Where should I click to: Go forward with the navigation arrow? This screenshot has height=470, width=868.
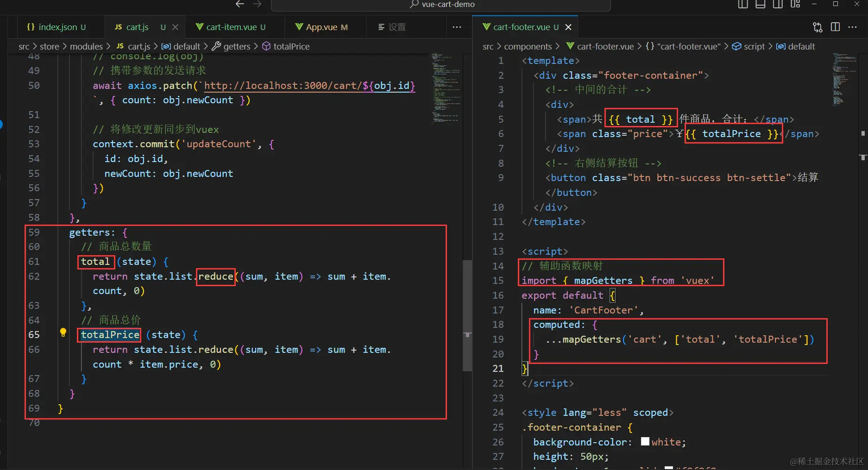tap(258, 4)
